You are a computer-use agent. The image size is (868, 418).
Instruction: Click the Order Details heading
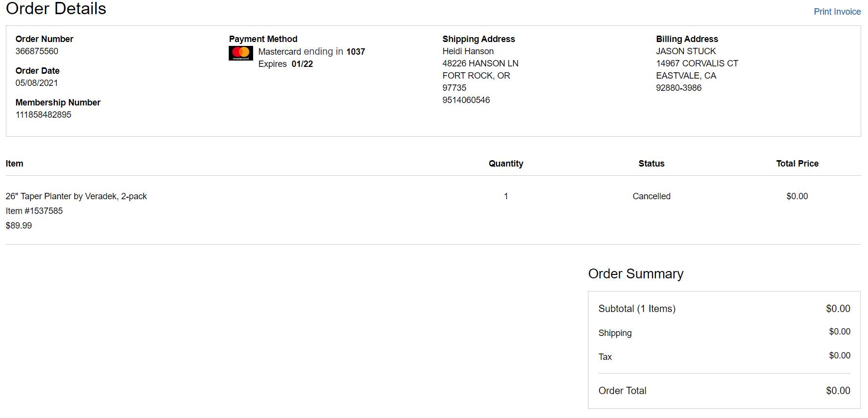[56, 8]
